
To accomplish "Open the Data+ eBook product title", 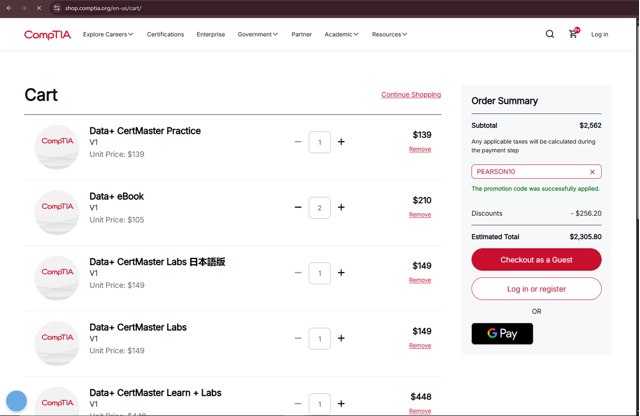I will pyautogui.click(x=117, y=196).
